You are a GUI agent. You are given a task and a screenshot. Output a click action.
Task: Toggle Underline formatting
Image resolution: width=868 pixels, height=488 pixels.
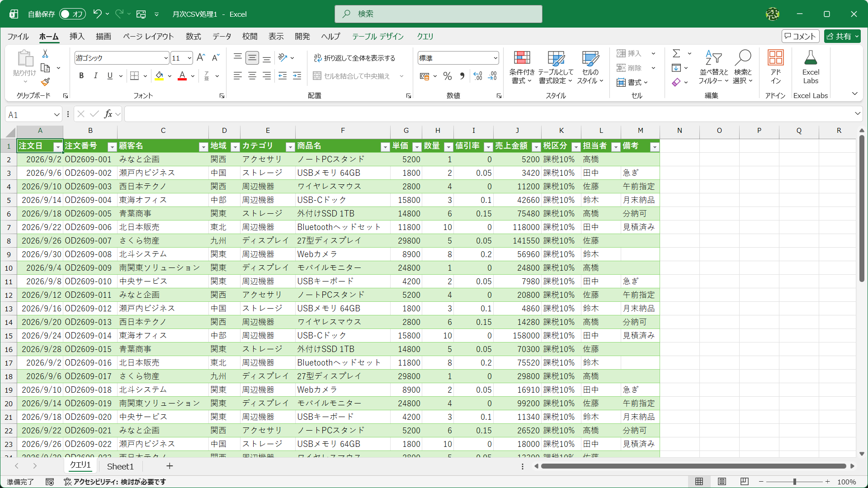tap(110, 76)
